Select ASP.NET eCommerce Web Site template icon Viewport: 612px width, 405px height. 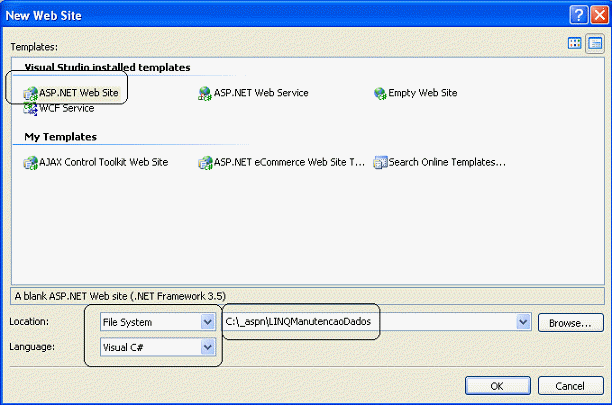click(x=205, y=163)
